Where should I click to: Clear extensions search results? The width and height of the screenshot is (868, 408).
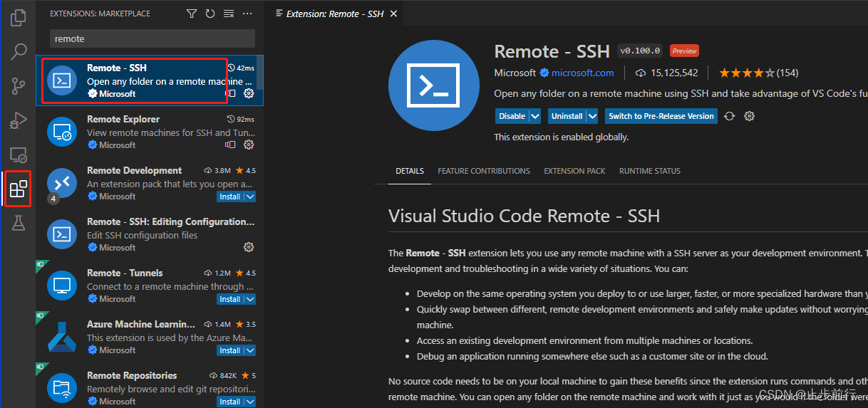point(228,14)
